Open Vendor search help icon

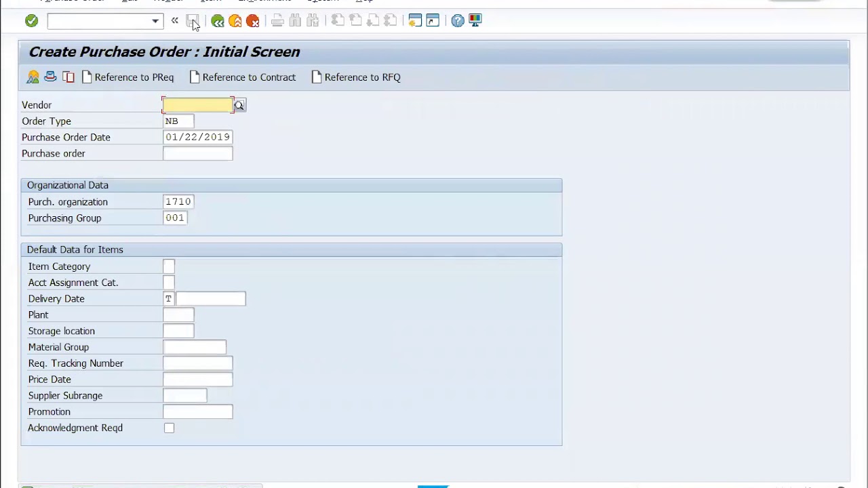[x=239, y=105]
